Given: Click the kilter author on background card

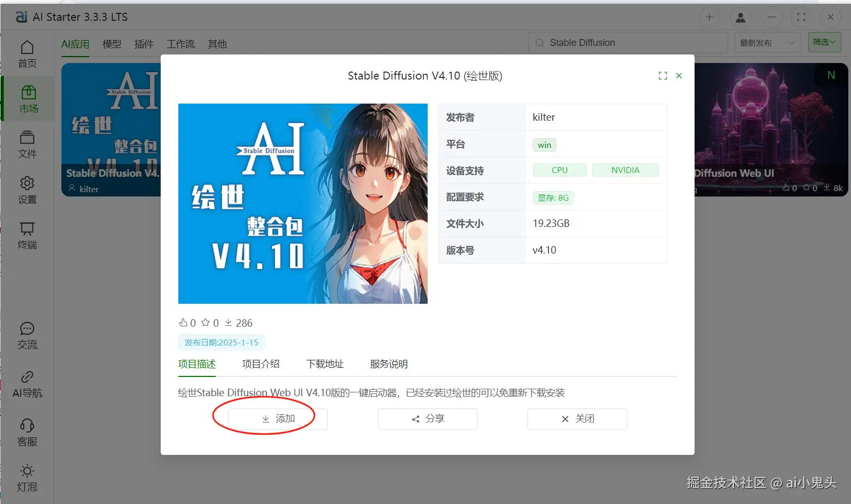Looking at the screenshot, I should coord(89,189).
